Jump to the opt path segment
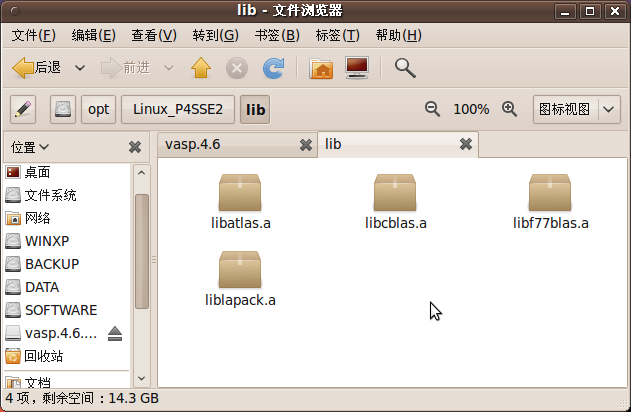Screen dimensions: 631x412 pyautogui.click(x=99, y=109)
